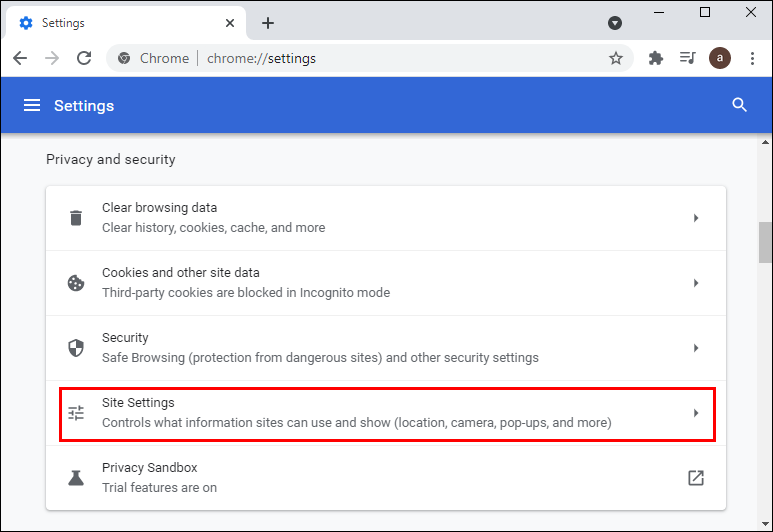Bookmark this page with the star icon
Viewport: 773px width, 532px height.
pos(616,58)
